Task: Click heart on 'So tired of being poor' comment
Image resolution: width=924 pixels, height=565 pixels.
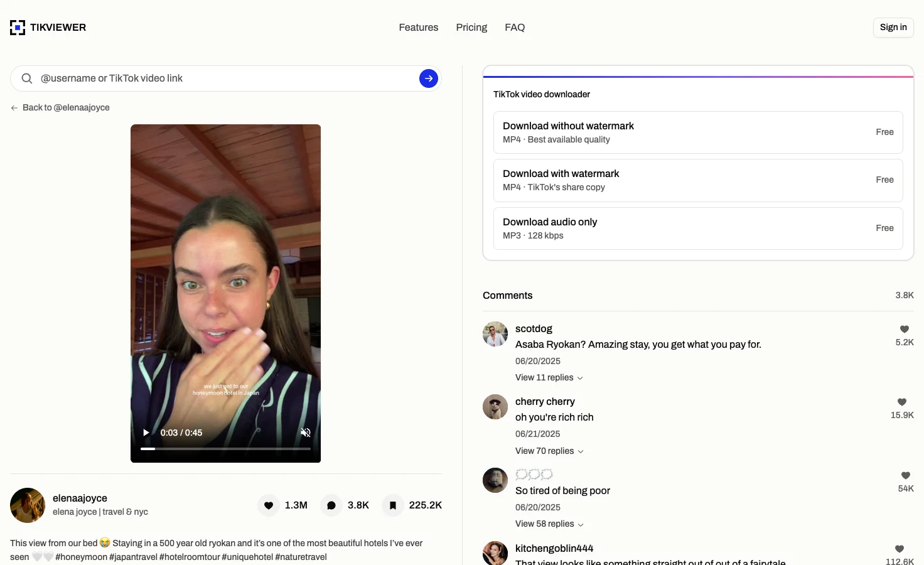Action: (906, 475)
